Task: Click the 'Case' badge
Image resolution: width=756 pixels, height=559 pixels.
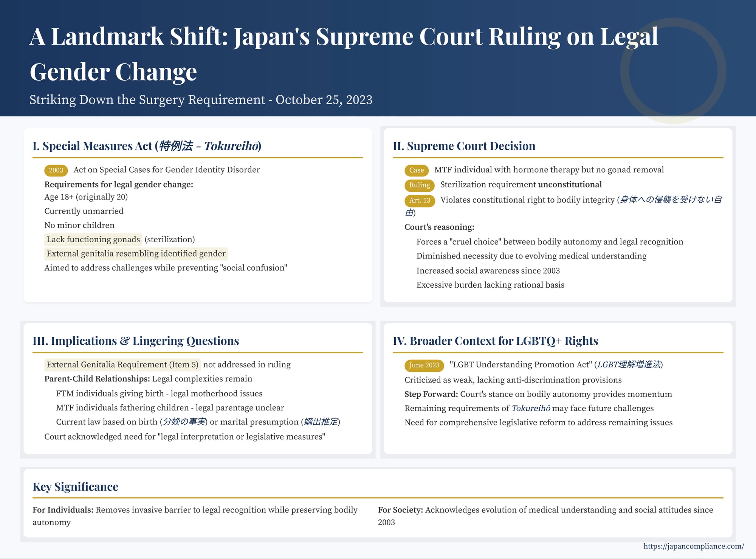Action: coord(417,170)
